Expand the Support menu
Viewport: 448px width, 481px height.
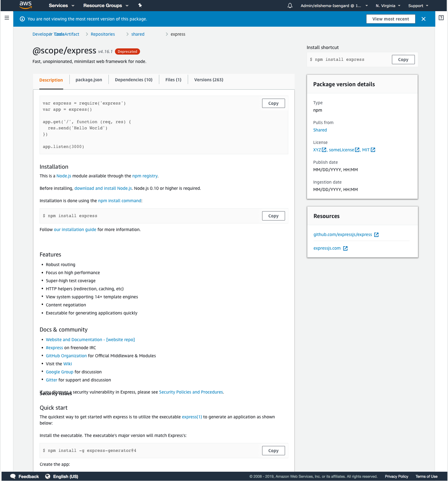point(418,6)
